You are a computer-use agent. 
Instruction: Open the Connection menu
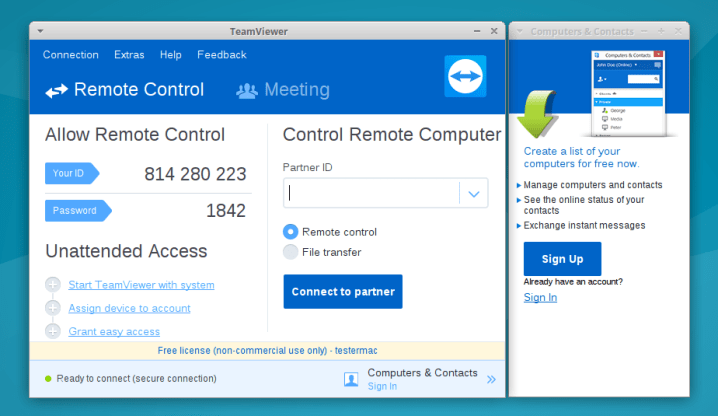(71, 55)
